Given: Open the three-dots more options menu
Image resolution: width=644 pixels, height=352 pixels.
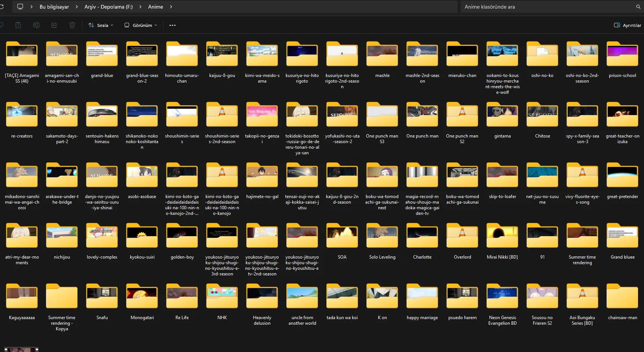Looking at the screenshot, I should (x=173, y=25).
